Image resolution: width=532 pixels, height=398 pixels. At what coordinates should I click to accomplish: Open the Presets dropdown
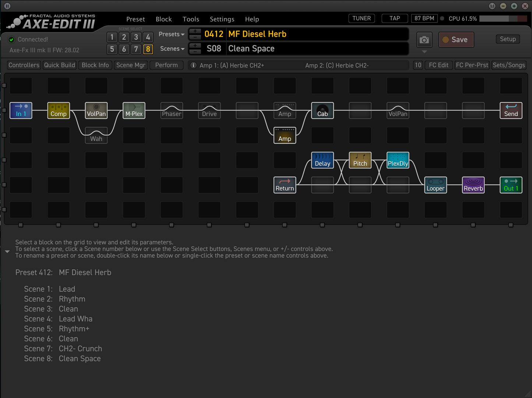(172, 34)
